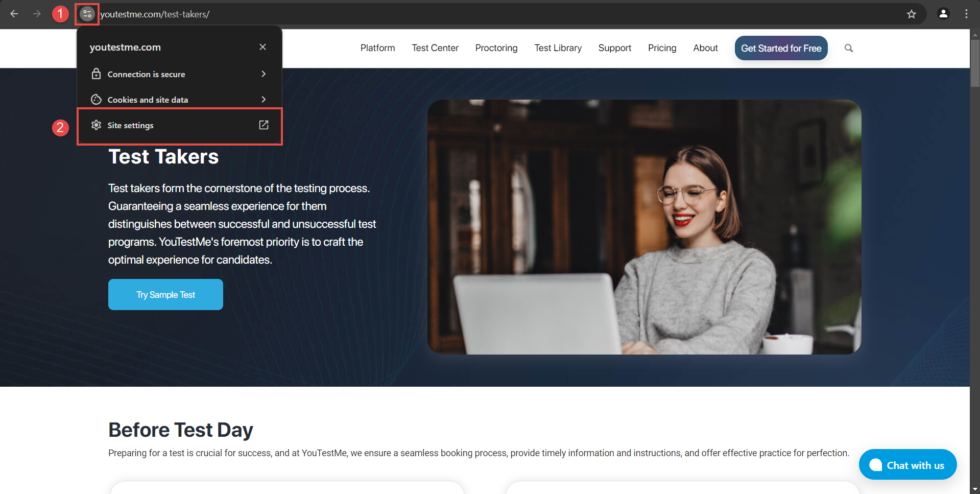Go back using the browser back arrow
The width and height of the screenshot is (980, 494).
(x=14, y=14)
